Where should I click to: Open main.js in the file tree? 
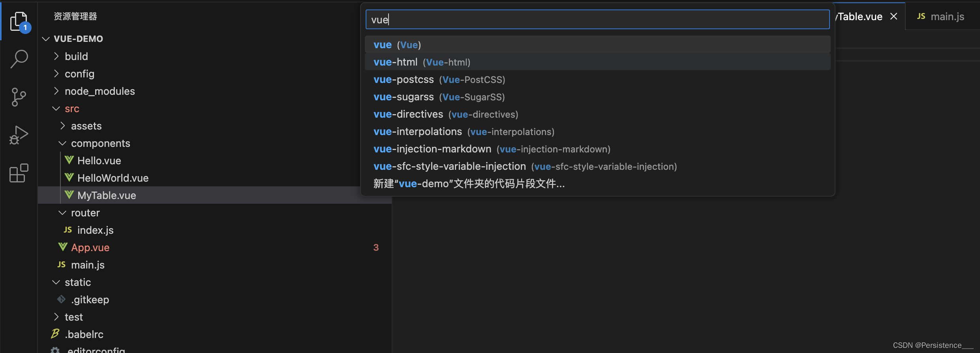[88, 265]
